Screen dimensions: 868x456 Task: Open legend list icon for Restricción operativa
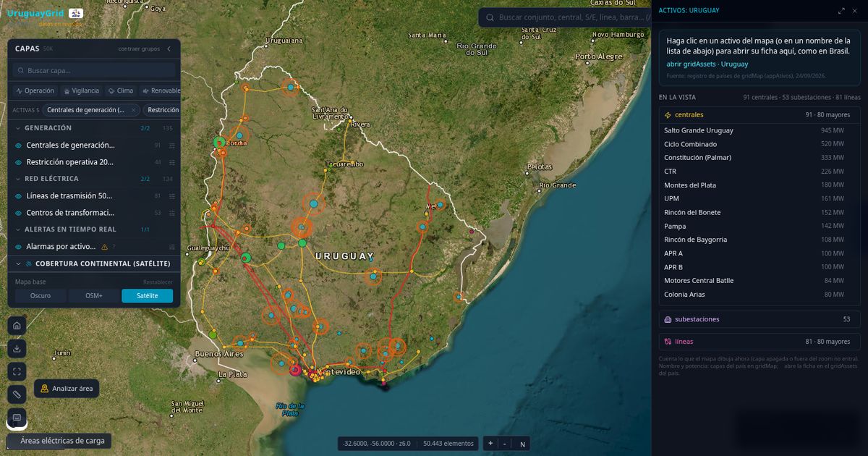(172, 162)
